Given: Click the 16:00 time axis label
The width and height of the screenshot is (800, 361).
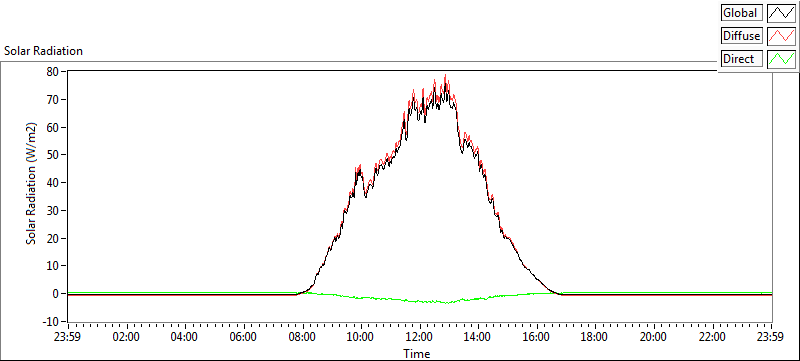Looking at the screenshot, I should (537, 337).
